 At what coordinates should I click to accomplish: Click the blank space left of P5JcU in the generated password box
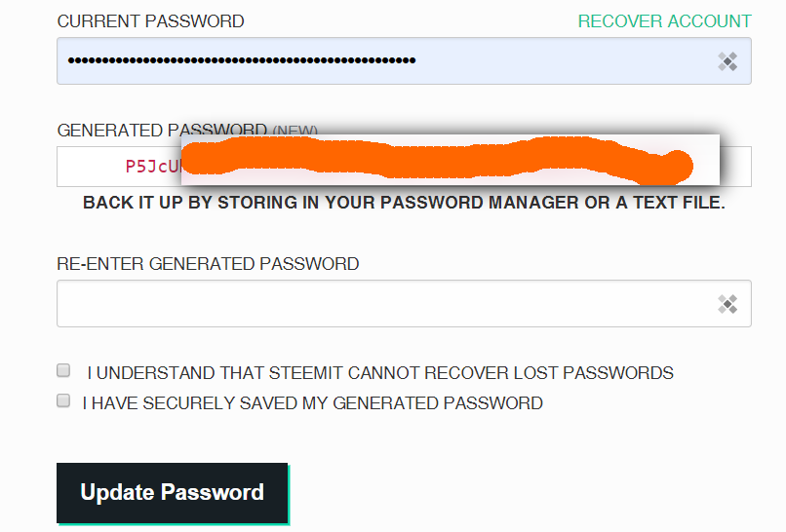point(92,167)
